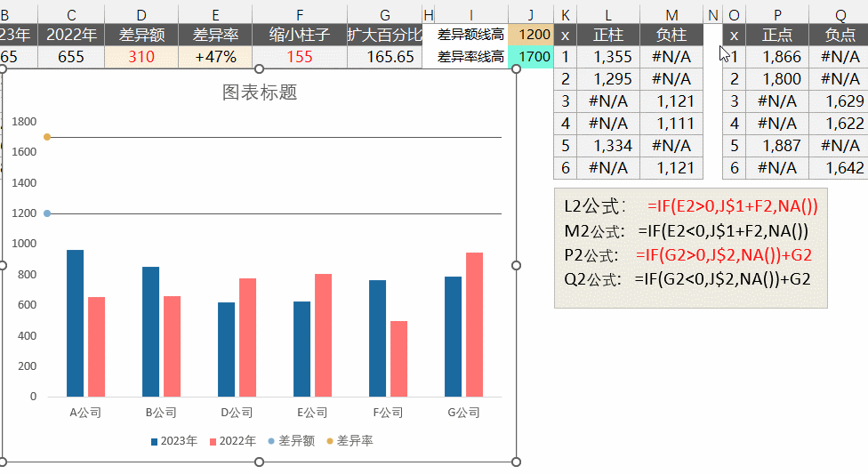Select column header P
This screenshot has height=474, width=868.
(x=777, y=15)
